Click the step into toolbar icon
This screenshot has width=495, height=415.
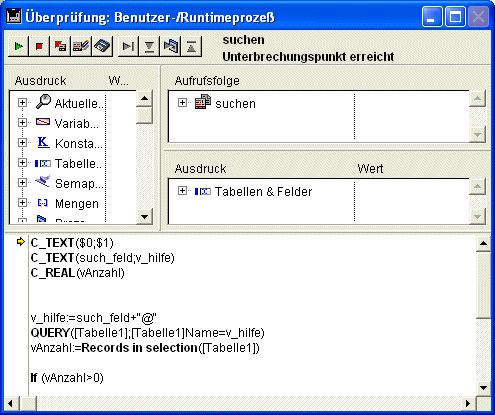149,46
